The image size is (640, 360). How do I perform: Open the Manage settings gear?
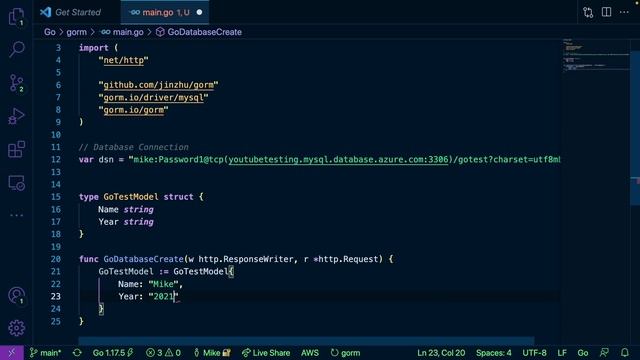[16, 328]
